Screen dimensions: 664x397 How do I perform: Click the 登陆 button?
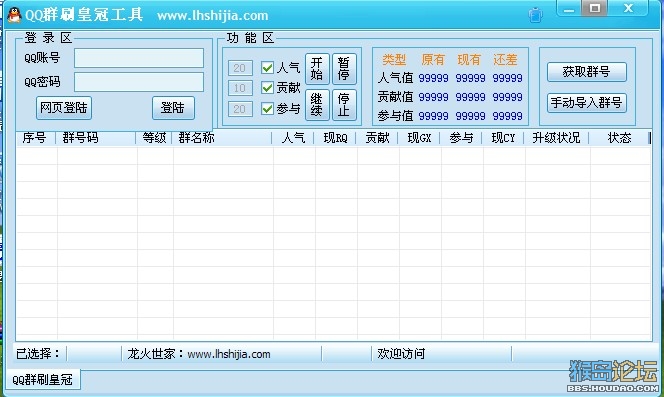tap(173, 108)
